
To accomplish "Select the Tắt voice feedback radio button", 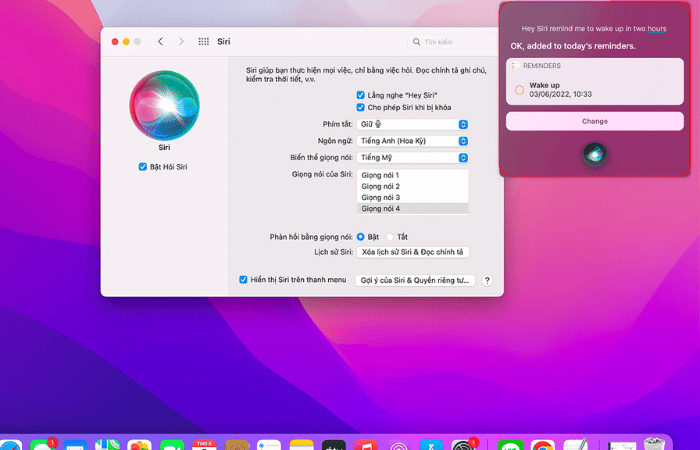I will pyautogui.click(x=390, y=237).
